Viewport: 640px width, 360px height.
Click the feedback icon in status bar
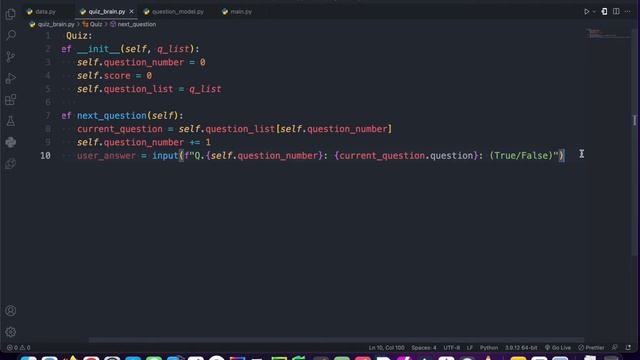point(615,348)
